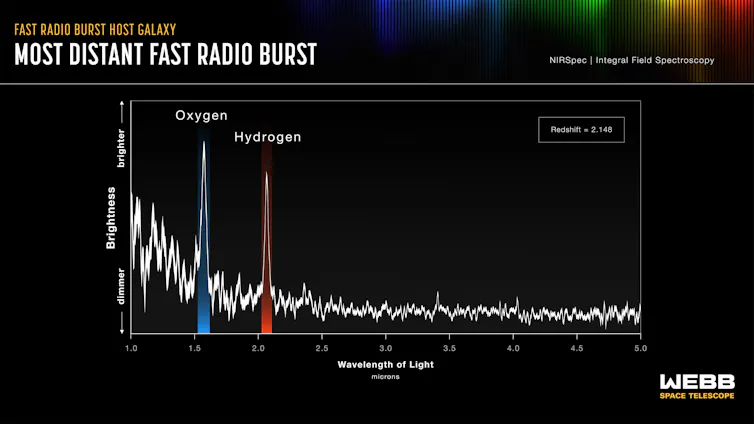Click the "Oxygen" peak label

[x=201, y=115]
